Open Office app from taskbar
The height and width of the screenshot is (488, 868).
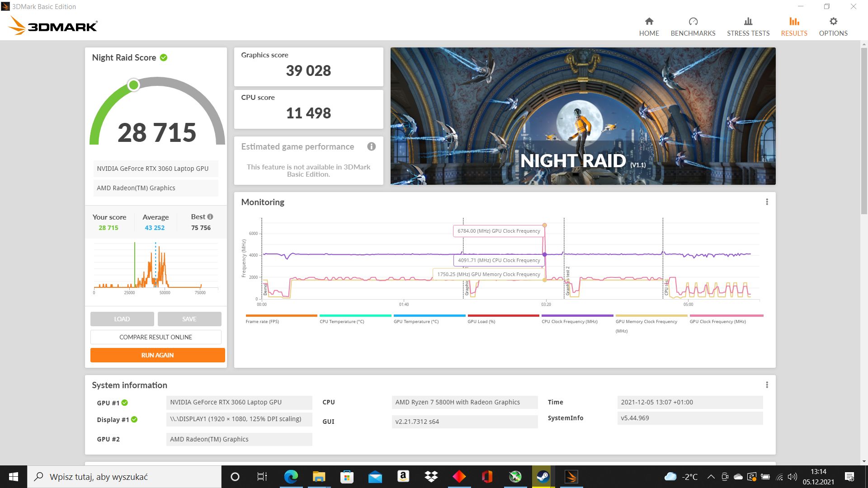487,477
